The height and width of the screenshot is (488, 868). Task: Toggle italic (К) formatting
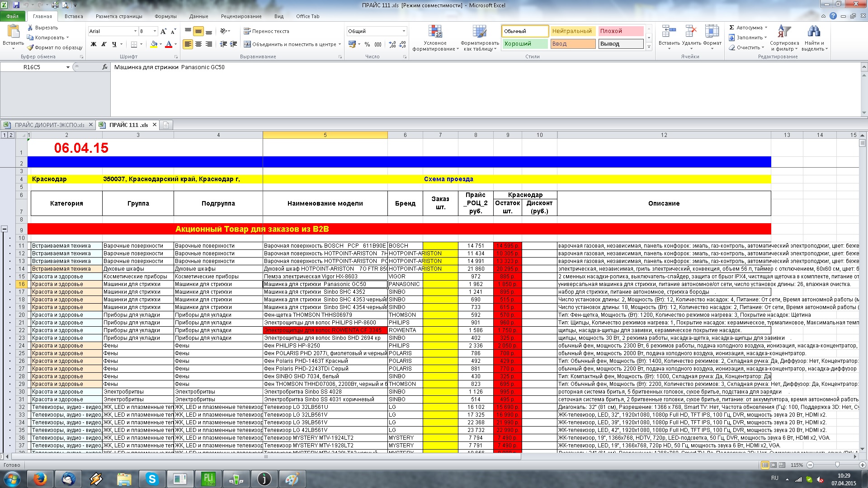click(x=104, y=44)
